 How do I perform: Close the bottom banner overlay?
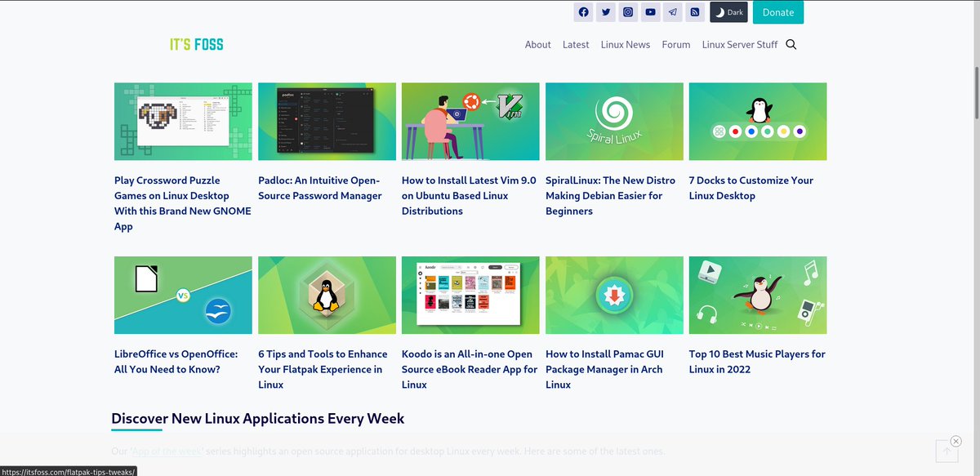click(x=956, y=442)
